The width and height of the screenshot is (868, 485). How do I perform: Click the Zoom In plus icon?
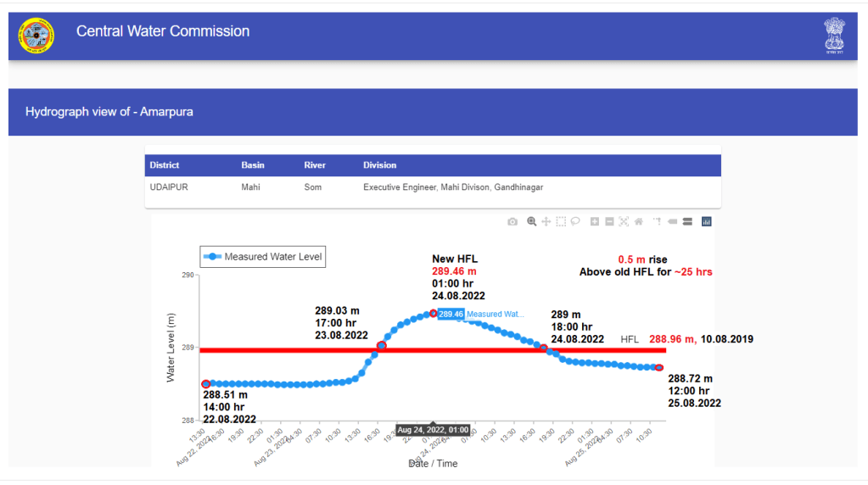[x=595, y=221]
